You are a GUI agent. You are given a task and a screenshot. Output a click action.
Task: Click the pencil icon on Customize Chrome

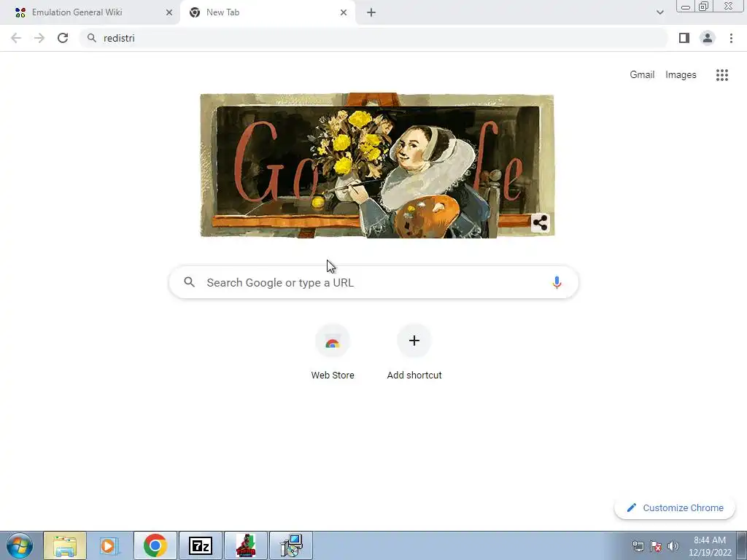631,507
